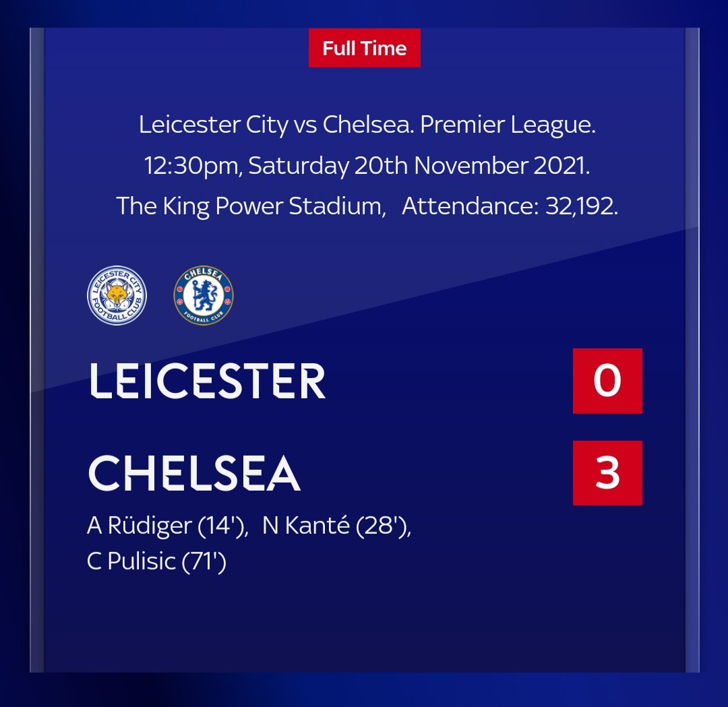Image resolution: width=728 pixels, height=707 pixels.
Task: Click the Chelsea text in the match headline
Action: point(367,125)
